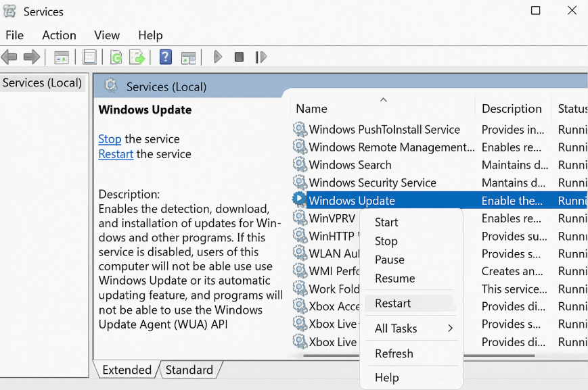The width and height of the screenshot is (588, 390).
Task: Select Services (Local) in the left tree
Action: point(42,83)
